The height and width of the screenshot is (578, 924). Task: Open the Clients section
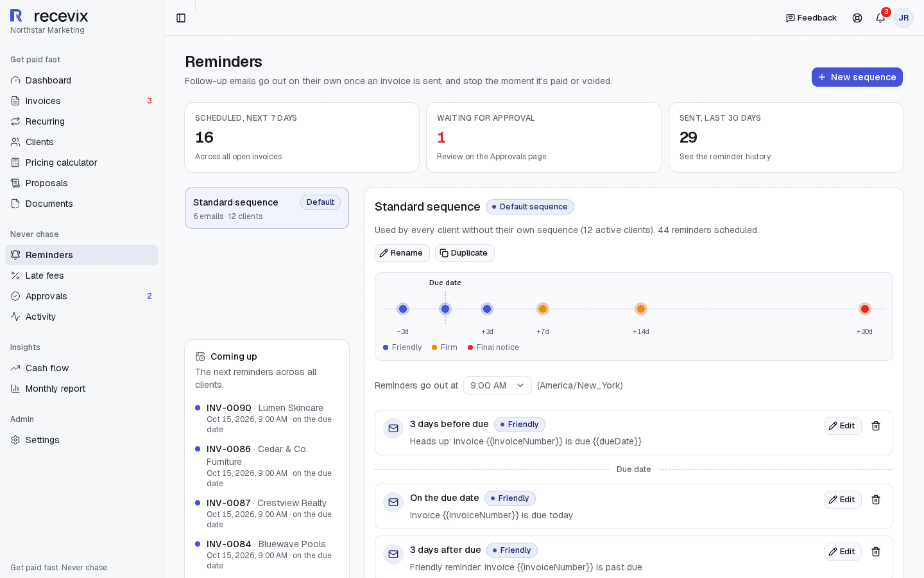81,142
